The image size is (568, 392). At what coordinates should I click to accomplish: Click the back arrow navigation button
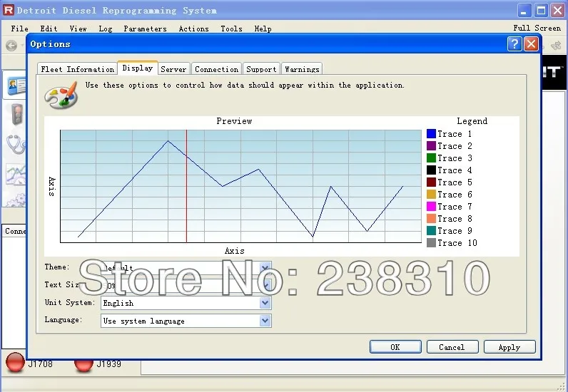pyautogui.click(x=11, y=45)
